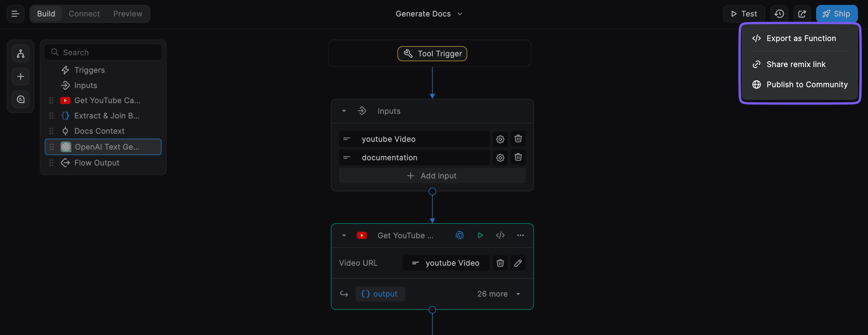Click Add input button
This screenshot has height=335, width=868.
(432, 176)
